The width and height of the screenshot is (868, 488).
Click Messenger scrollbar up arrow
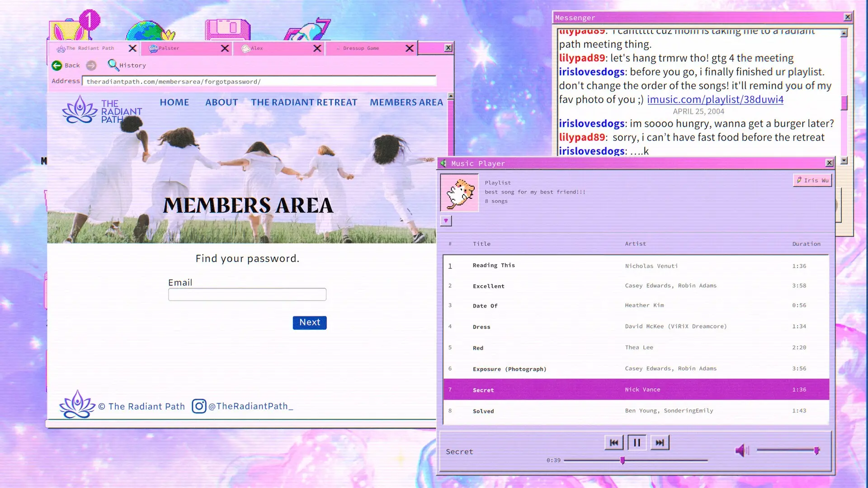[844, 33]
